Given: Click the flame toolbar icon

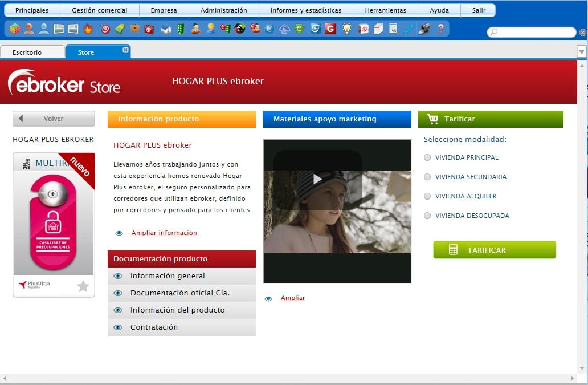Looking at the screenshot, I should click(x=88, y=29).
